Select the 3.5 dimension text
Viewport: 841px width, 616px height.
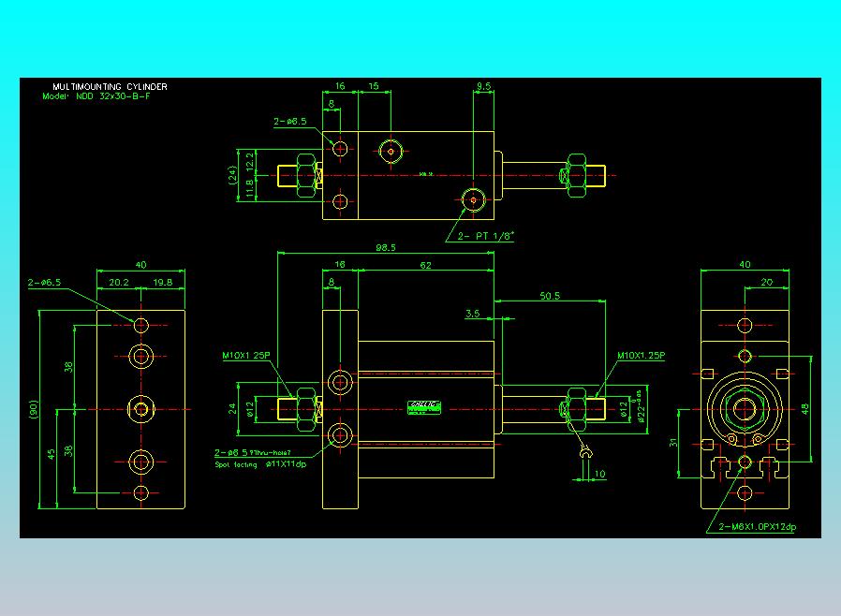click(x=473, y=314)
